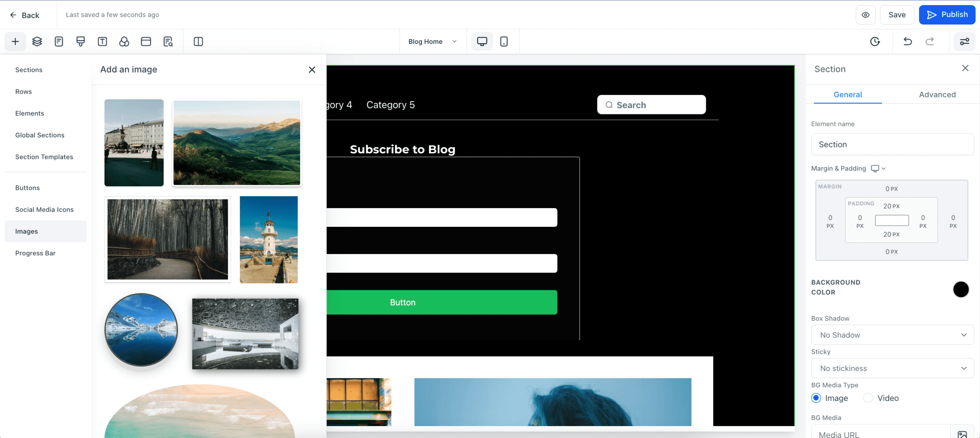Click the redo arrow icon

[x=929, y=41]
